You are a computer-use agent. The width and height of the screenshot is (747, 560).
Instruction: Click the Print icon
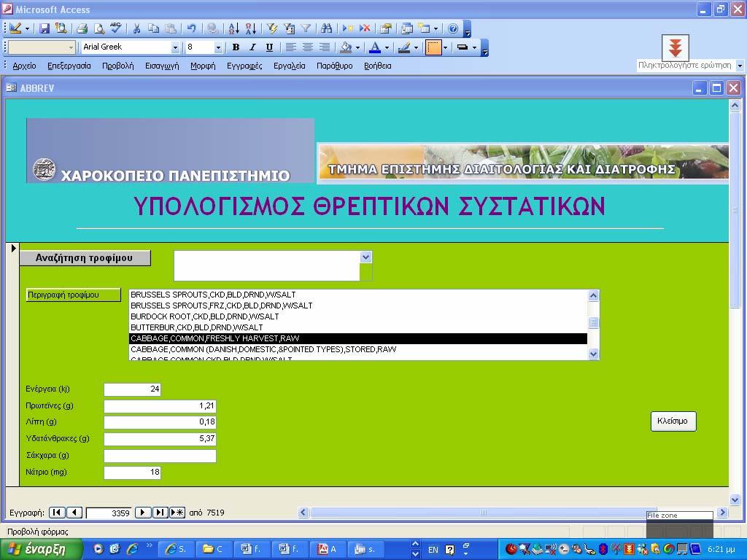[x=82, y=29]
